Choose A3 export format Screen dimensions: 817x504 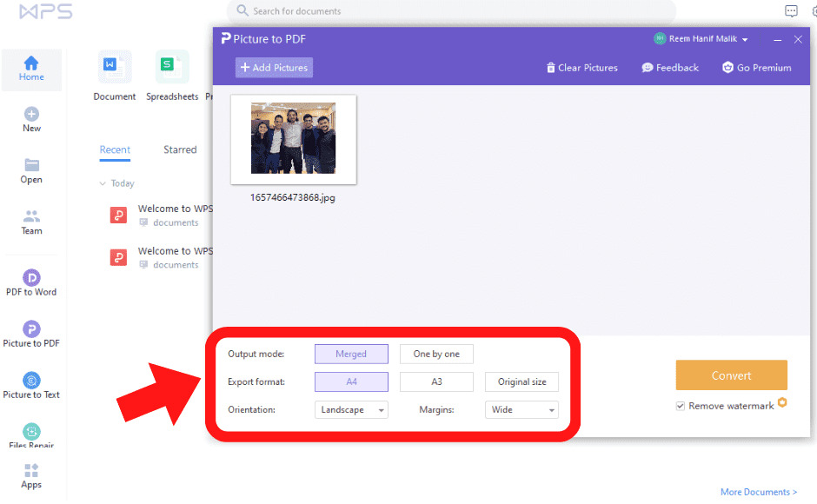point(436,381)
